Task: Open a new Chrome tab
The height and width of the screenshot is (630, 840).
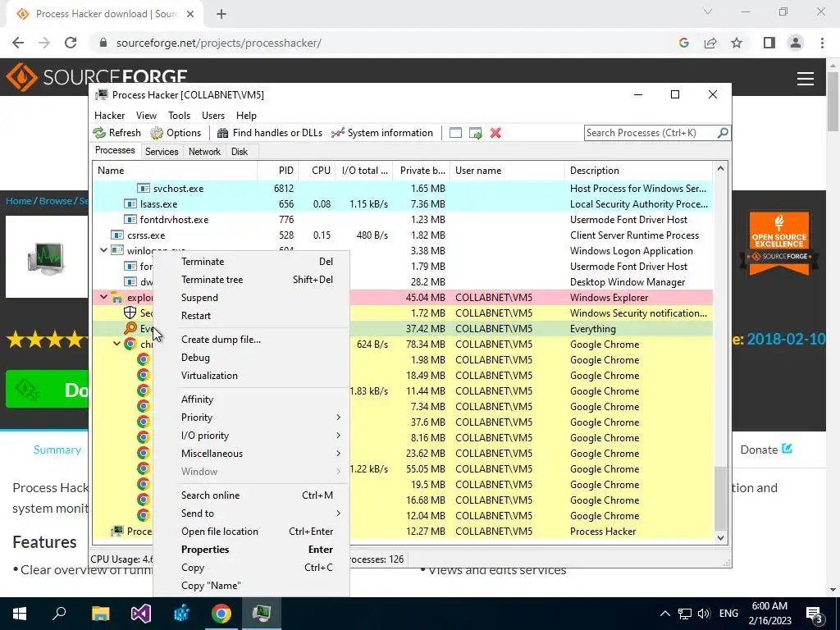Action: click(221, 14)
